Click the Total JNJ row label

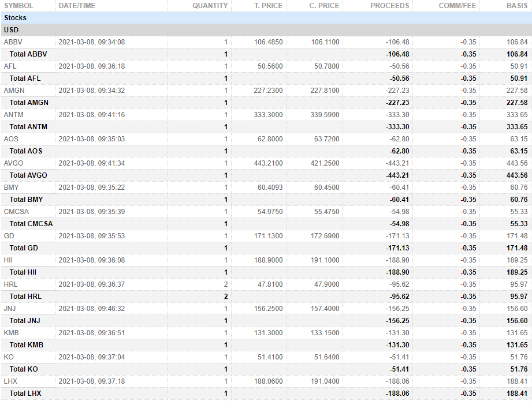tap(25, 321)
